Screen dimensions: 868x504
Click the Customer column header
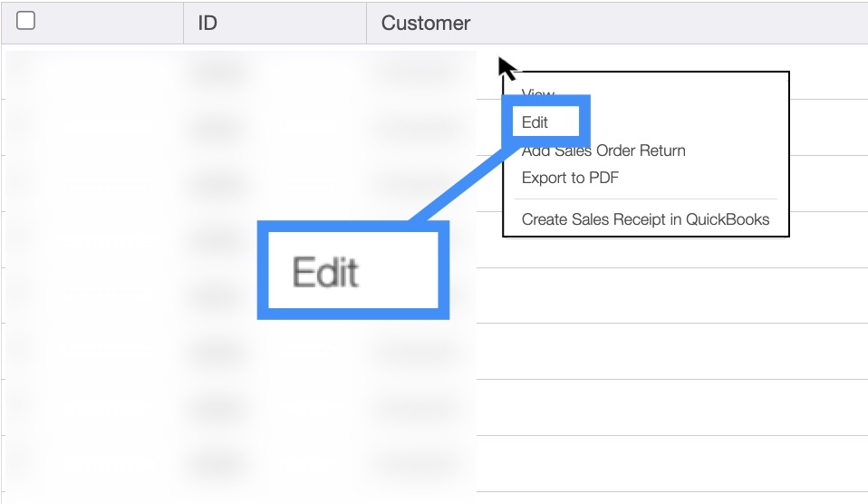coord(426,23)
